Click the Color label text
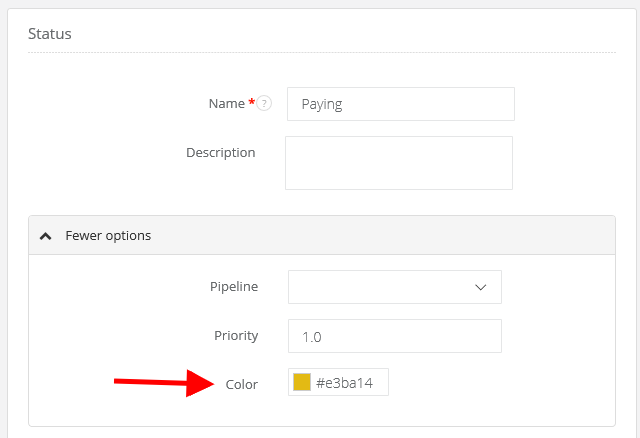Screen dimensions: 640x438 tap(242, 384)
